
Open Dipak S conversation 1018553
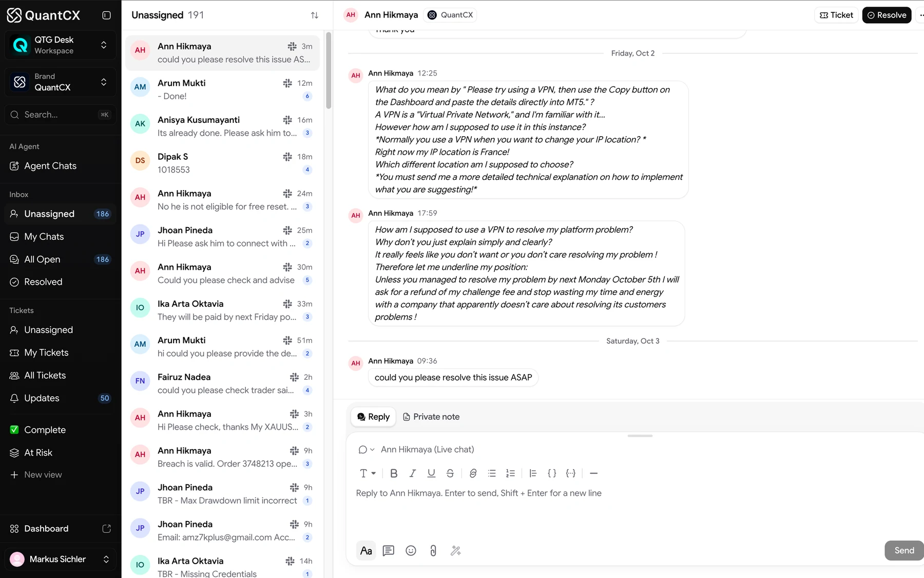click(x=222, y=163)
